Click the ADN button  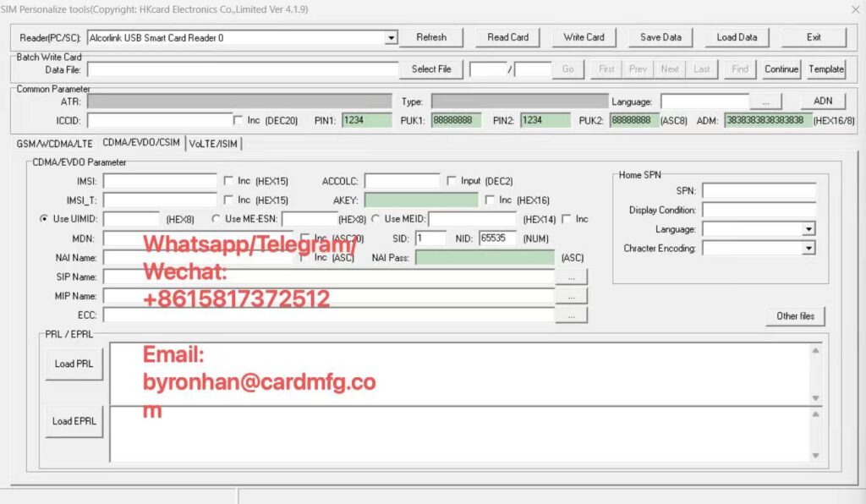[x=823, y=101]
